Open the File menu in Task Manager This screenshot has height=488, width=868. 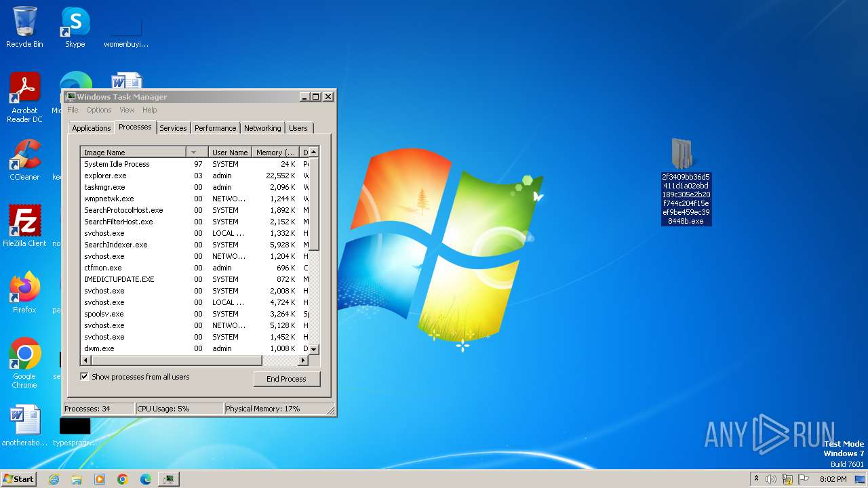pos(73,110)
